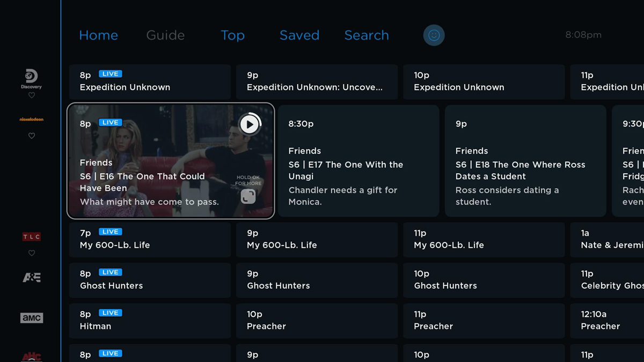
Task: Click the smiley profile icon
Action: pyautogui.click(x=434, y=35)
